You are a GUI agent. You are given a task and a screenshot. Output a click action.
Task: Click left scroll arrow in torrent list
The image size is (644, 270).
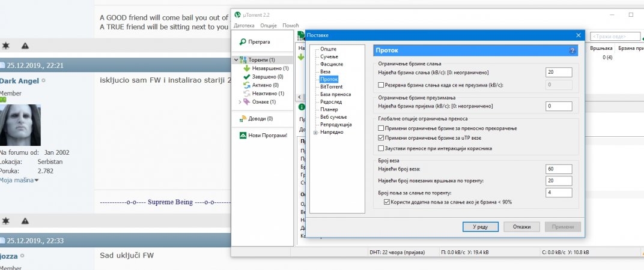pyautogui.click(x=299, y=97)
